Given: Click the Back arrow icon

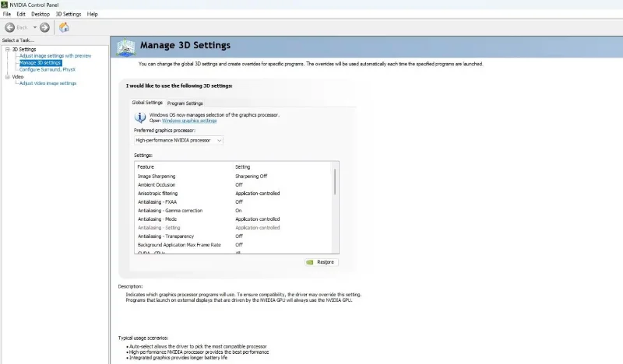Looking at the screenshot, I should [10, 27].
